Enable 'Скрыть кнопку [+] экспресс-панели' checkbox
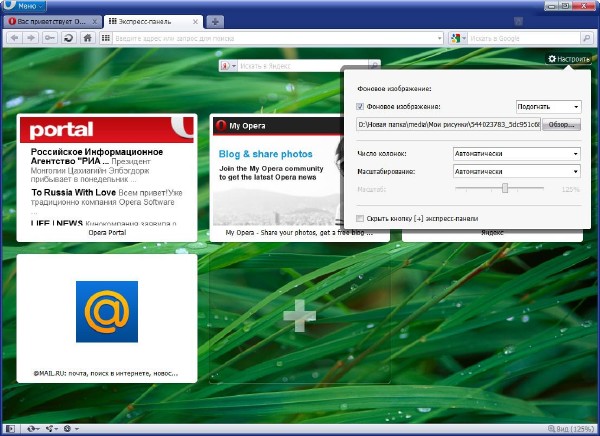Image resolution: width=600 pixels, height=436 pixels. [360, 218]
